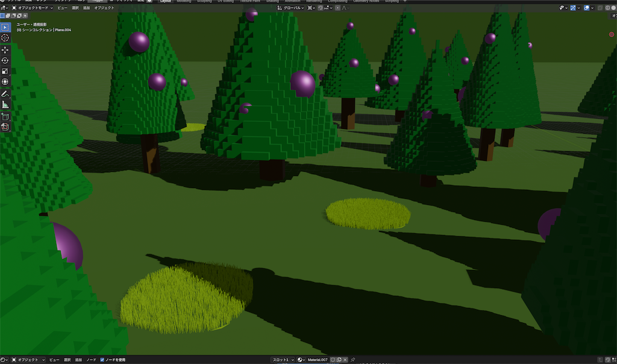
Task: Toggle ノードを使用 checkbox
Action: click(x=102, y=360)
